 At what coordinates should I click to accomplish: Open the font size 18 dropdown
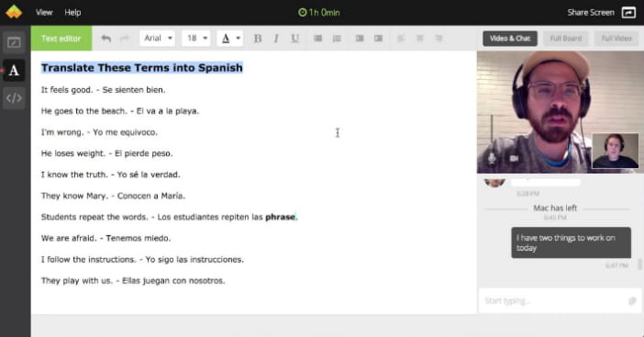click(196, 39)
